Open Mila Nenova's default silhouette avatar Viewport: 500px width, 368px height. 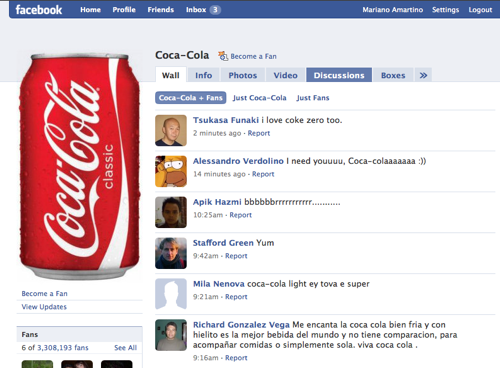[171, 294]
